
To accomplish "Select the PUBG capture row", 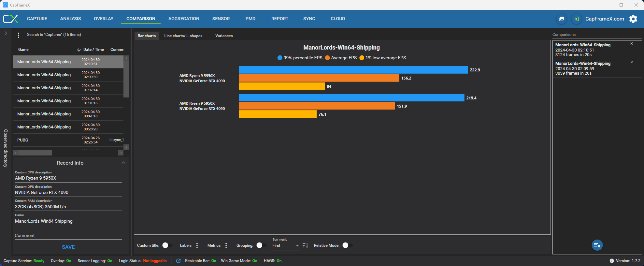I will coord(68,140).
